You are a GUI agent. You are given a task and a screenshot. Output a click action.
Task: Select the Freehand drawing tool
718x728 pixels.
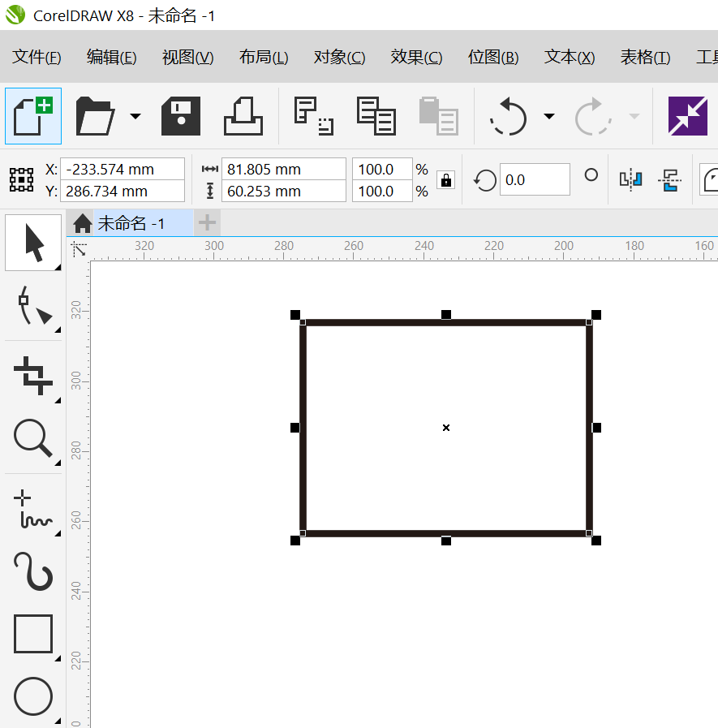click(33, 509)
